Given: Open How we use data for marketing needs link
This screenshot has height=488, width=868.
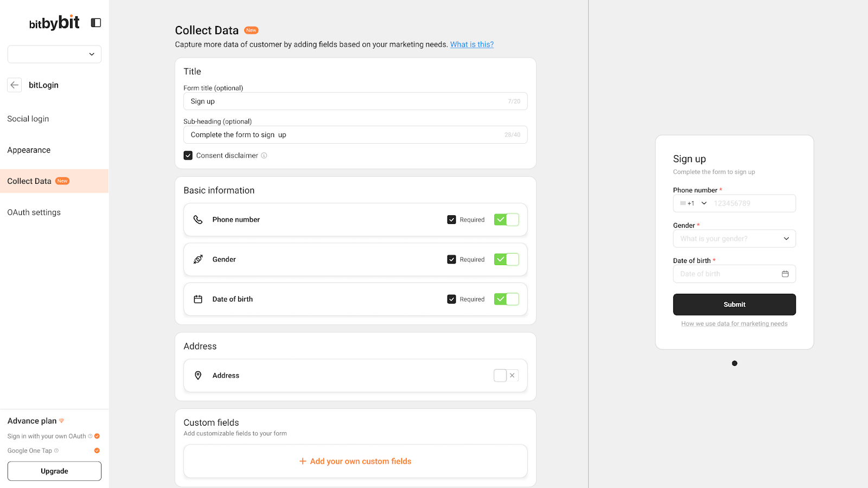Looking at the screenshot, I should [735, 324].
